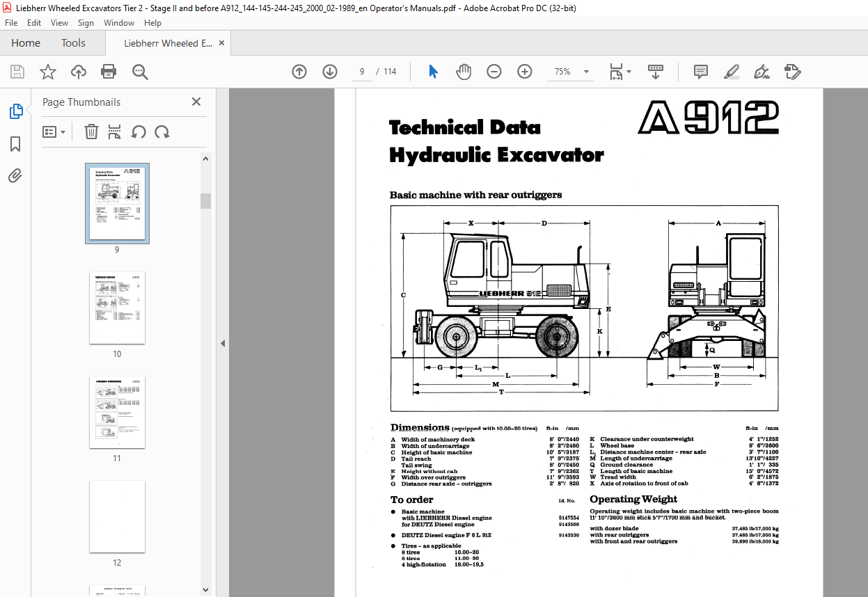Open the Sign menu
The height and width of the screenshot is (597, 868).
click(x=86, y=23)
